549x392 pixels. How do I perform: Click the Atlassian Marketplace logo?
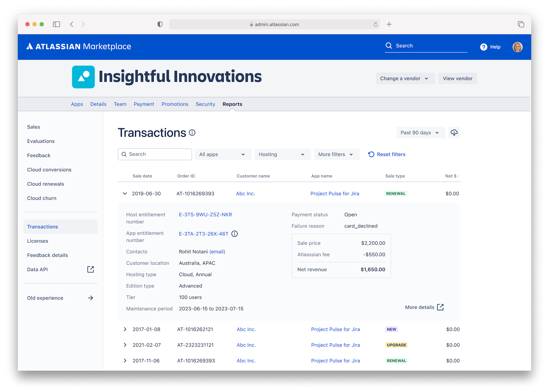click(x=78, y=46)
